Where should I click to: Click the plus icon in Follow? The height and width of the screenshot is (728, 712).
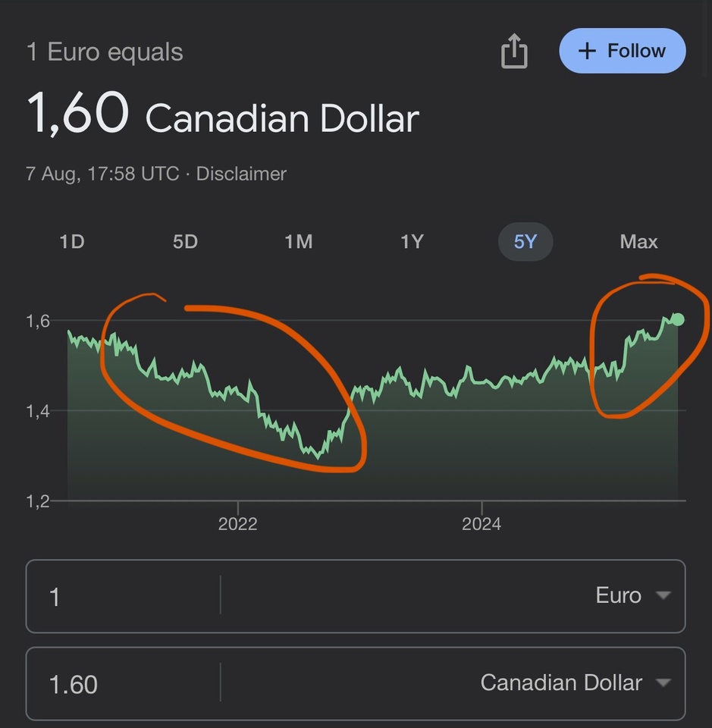(587, 51)
